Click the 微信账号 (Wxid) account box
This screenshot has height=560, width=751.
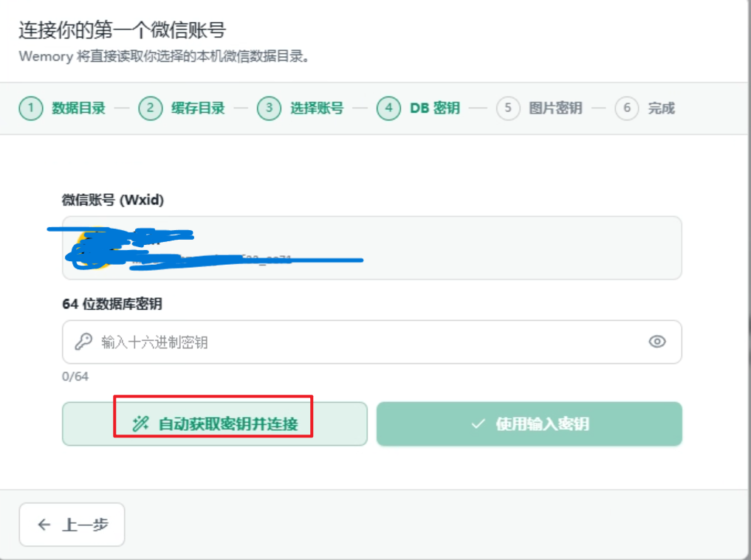point(371,248)
